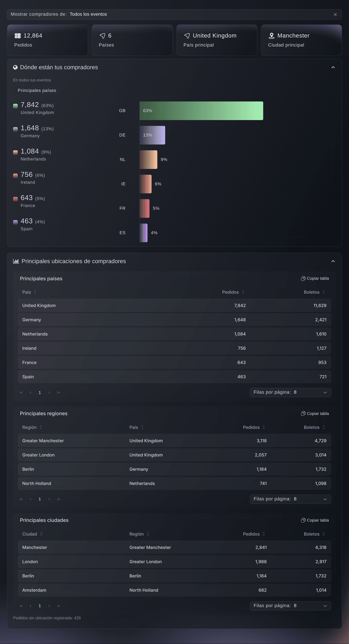349x644 pixels.
Task: Collapse Principales ubicaciones de compradores panel
Action: (333, 261)
